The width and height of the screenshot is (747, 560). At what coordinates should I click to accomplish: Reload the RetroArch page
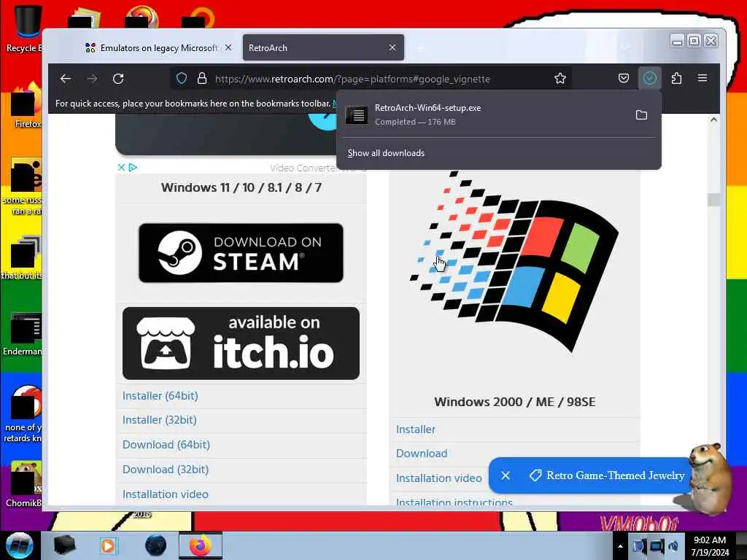(x=118, y=79)
